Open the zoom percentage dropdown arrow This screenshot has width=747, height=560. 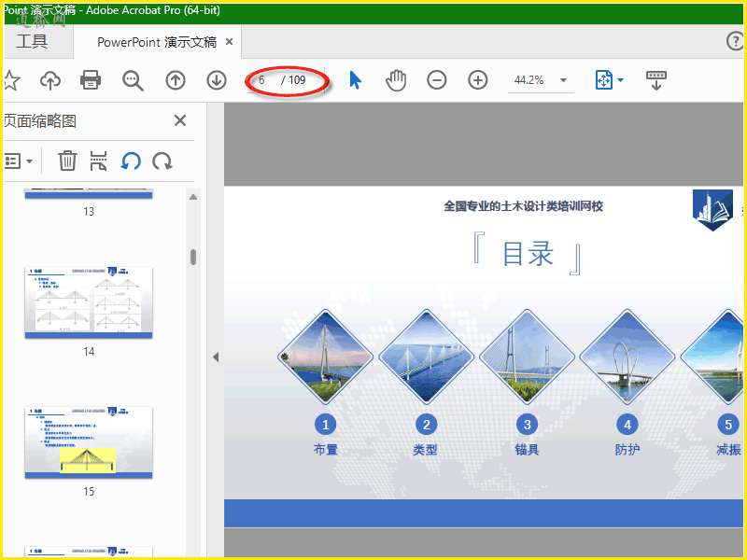click(x=564, y=80)
